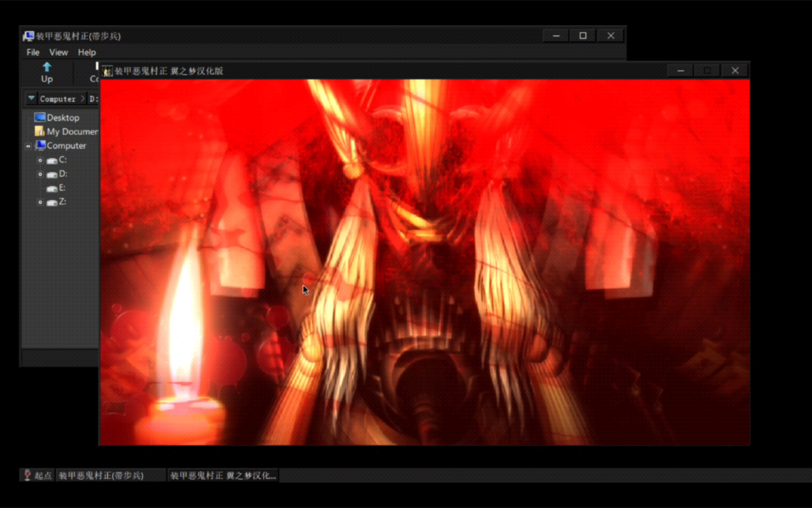Open the 起点 start menu button
The width and height of the screenshot is (812, 508).
tap(37, 476)
